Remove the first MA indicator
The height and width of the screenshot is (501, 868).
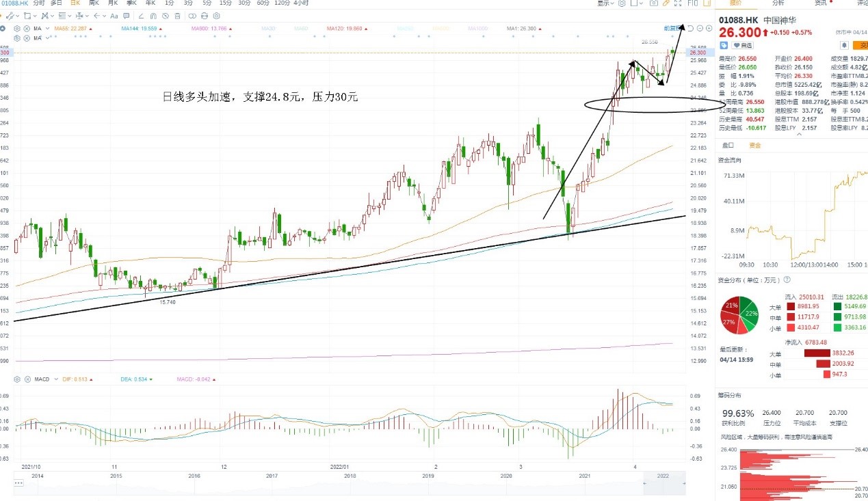[27, 29]
